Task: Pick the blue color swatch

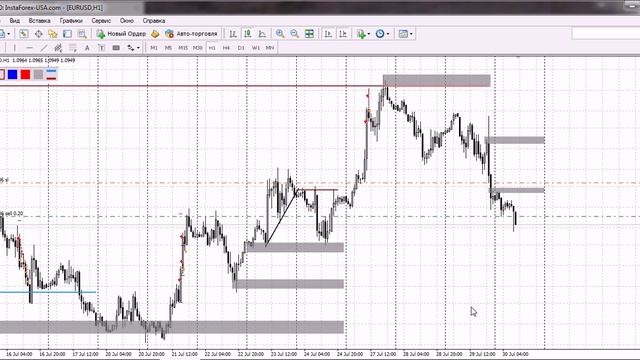Action: [13, 74]
